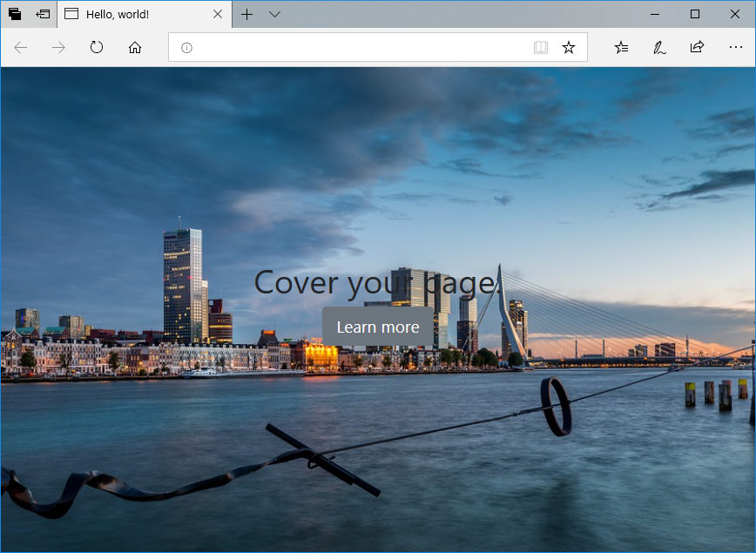
Task: Open a new tab
Action: [246, 14]
